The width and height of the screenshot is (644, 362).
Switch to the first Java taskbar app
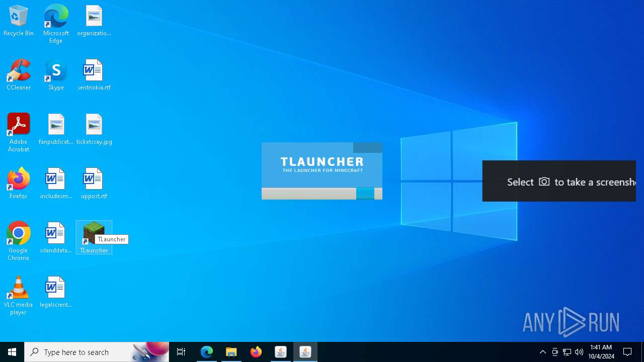(x=281, y=352)
